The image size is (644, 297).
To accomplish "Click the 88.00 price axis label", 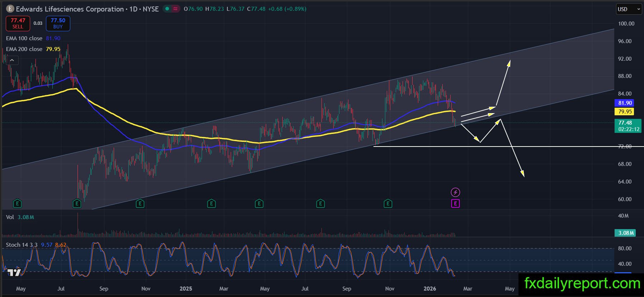I will click(x=625, y=76).
